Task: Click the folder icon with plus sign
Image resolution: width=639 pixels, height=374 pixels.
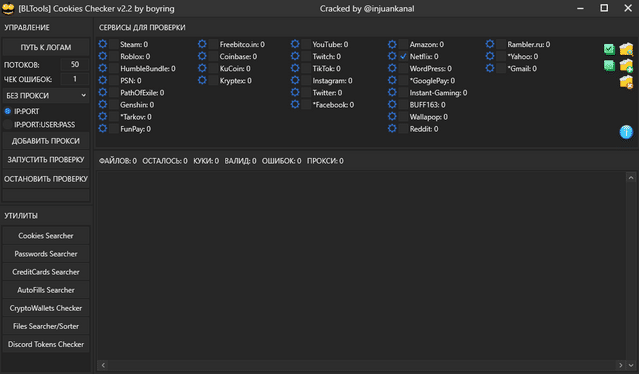Action: point(626,65)
